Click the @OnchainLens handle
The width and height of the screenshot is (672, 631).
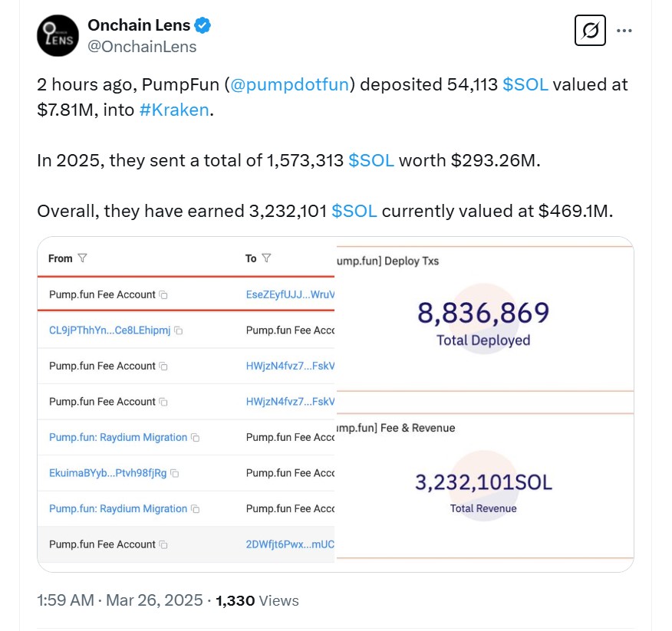point(142,47)
